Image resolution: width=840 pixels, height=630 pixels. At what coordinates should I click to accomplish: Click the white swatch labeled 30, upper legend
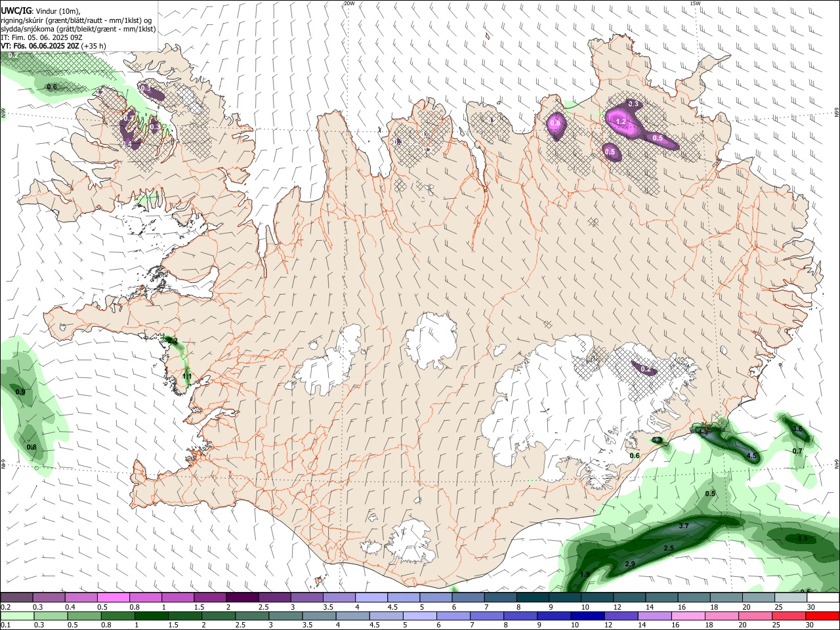(x=823, y=597)
